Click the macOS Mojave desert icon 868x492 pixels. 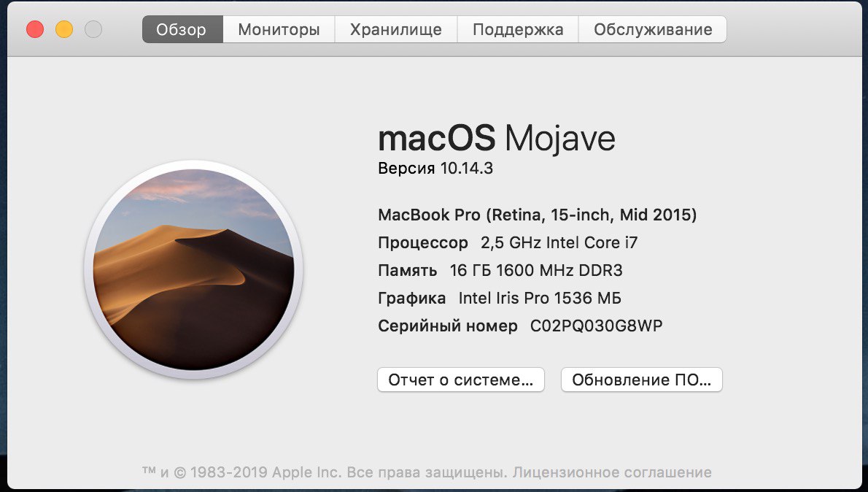(x=194, y=270)
